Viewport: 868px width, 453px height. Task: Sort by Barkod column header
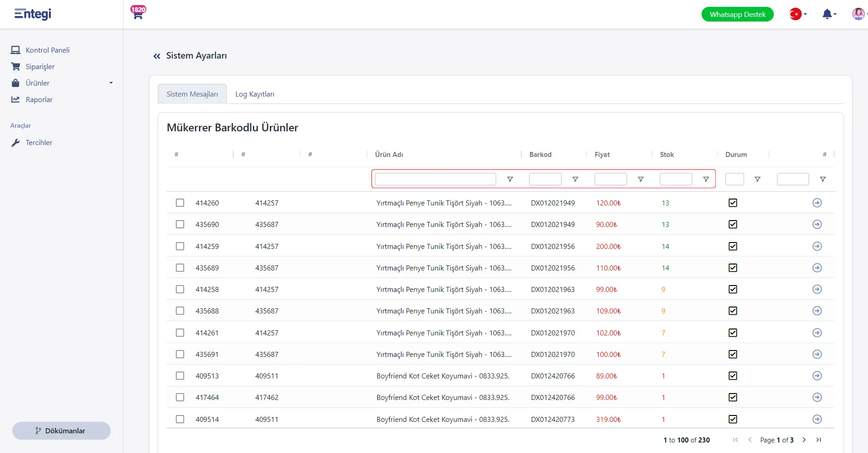540,155
